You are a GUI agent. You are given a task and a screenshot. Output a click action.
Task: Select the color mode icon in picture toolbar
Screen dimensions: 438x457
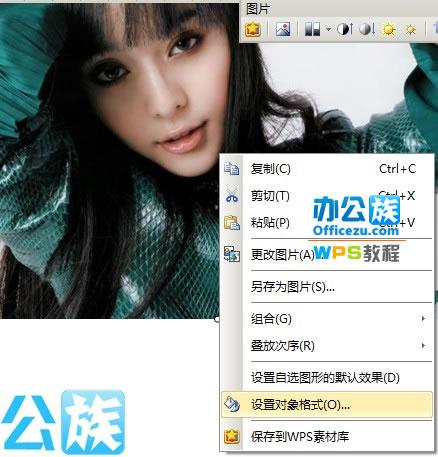312,29
